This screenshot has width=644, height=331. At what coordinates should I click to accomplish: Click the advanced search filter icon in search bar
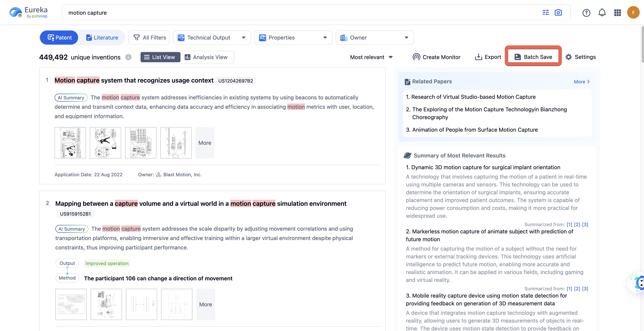546,13
